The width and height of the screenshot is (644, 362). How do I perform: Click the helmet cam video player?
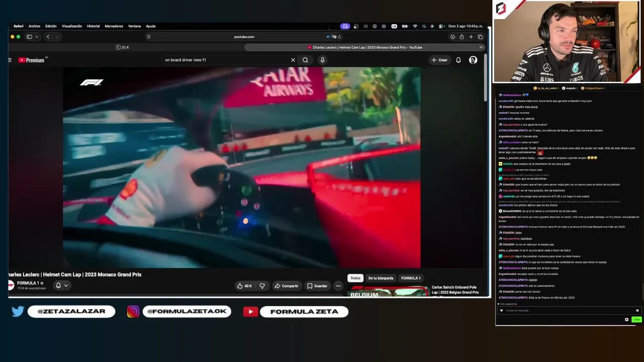point(242,167)
